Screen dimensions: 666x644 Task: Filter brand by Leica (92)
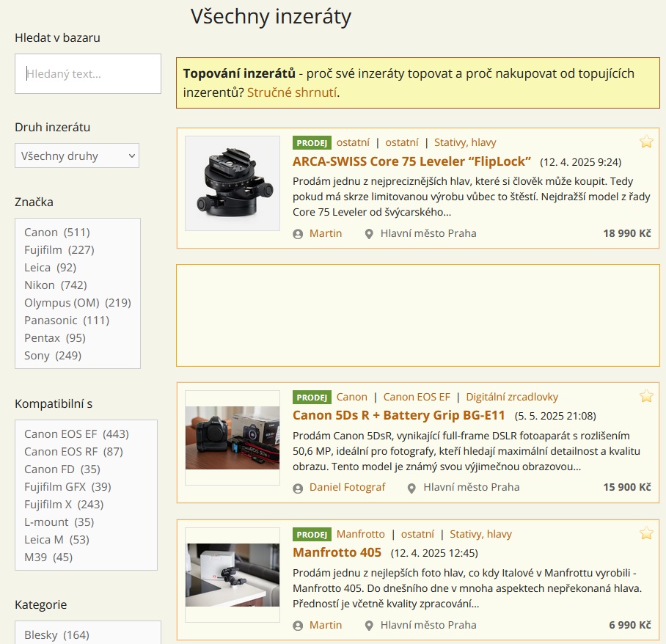(x=50, y=268)
